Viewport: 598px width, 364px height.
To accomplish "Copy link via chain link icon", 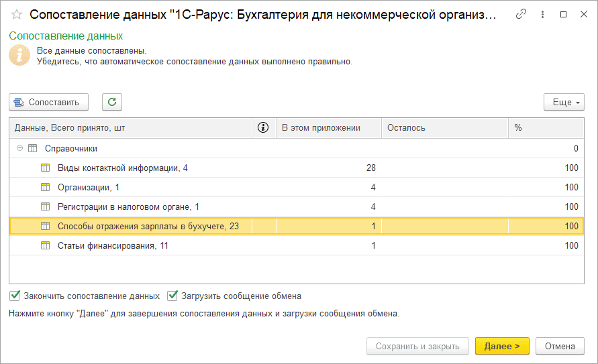I will (x=521, y=15).
